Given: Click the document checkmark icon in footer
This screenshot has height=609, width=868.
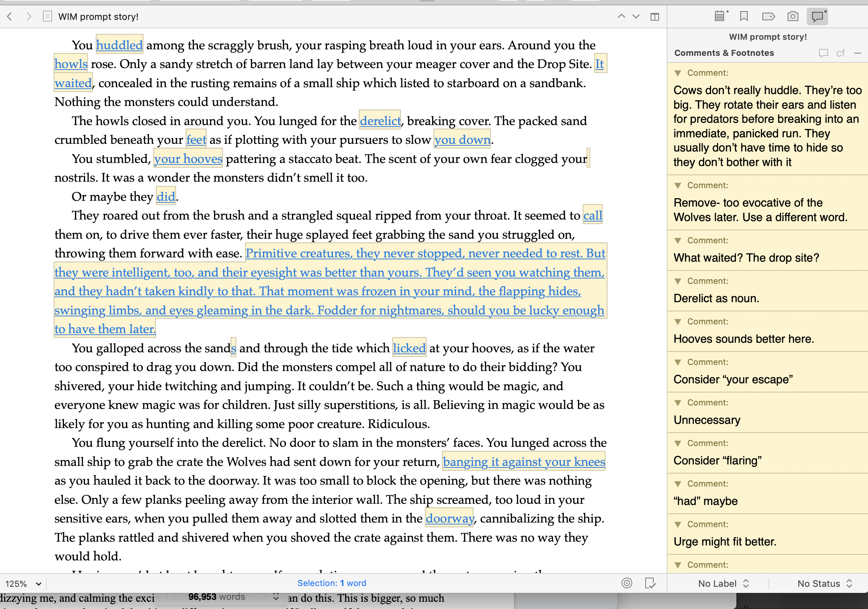Looking at the screenshot, I should [650, 583].
